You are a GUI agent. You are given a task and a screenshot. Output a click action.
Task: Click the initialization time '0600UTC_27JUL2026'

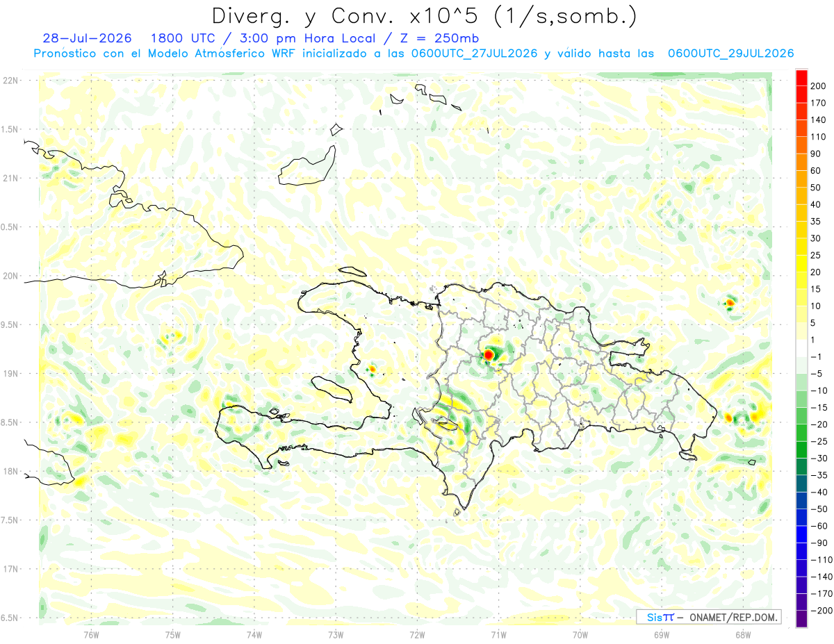click(474, 53)
